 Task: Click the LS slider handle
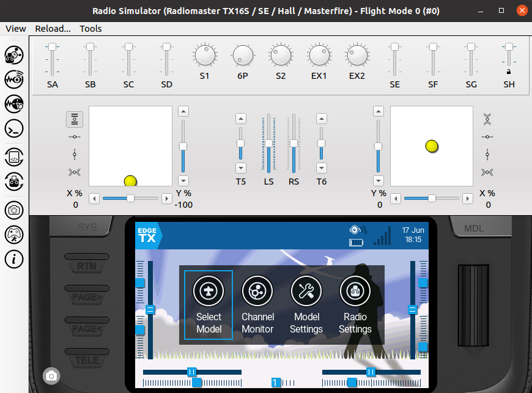click(268, 143)
